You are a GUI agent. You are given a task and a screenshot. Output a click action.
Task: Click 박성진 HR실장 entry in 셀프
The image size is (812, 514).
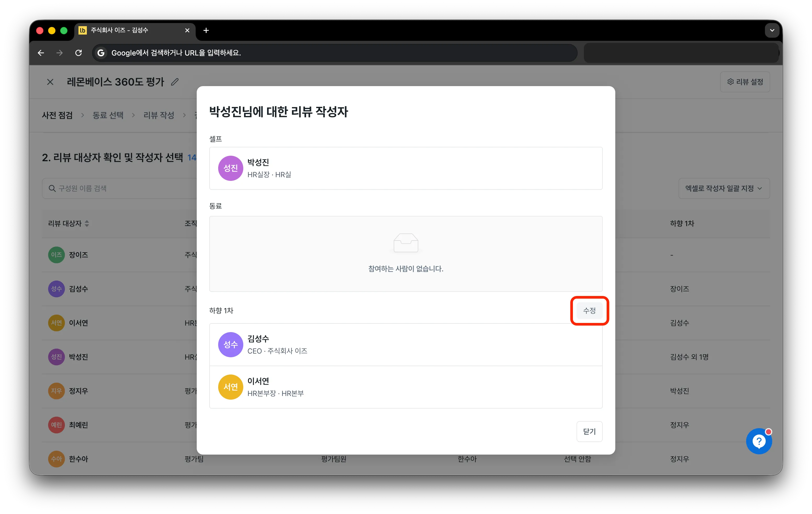pyautogui.click(x=406, y=168)
